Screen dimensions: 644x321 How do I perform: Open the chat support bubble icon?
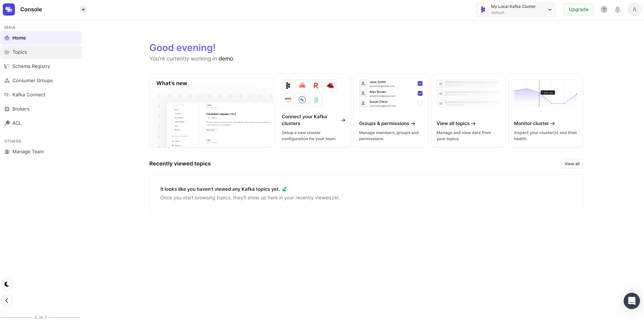coord(631,300)
